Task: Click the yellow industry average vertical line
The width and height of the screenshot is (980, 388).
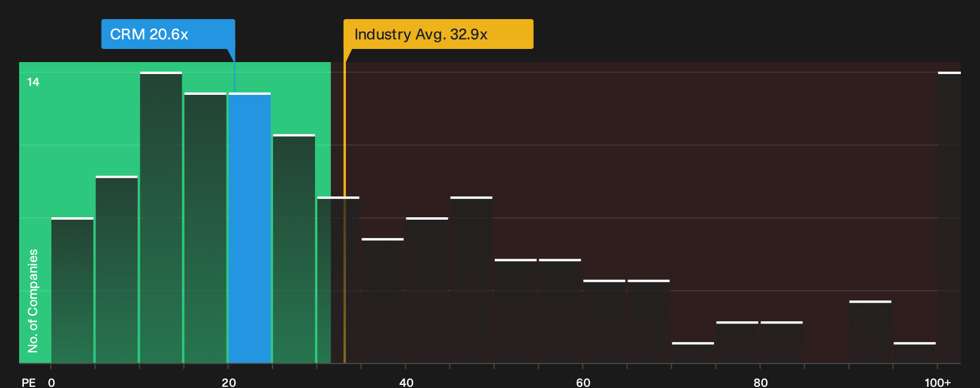Action: pyautogui.click(x=345, y=213)
